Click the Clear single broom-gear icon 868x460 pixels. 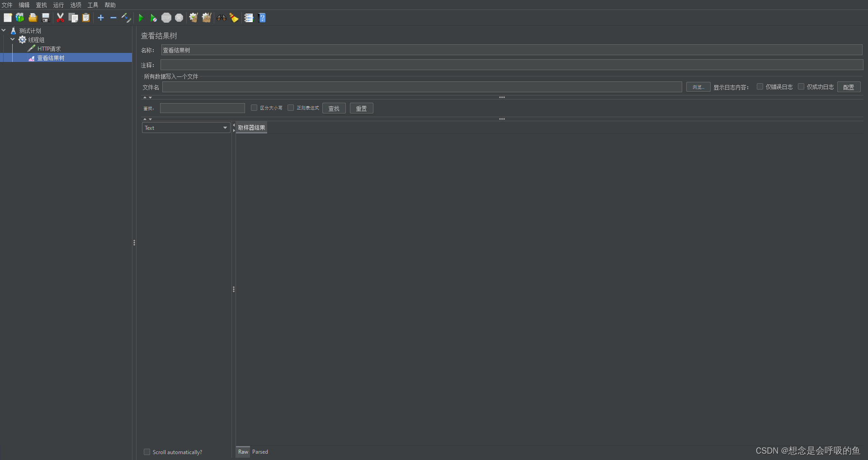click(193, 18)
